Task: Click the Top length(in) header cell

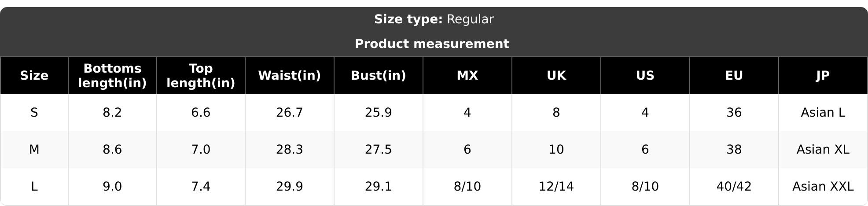Action: click(x=201, y=76)
